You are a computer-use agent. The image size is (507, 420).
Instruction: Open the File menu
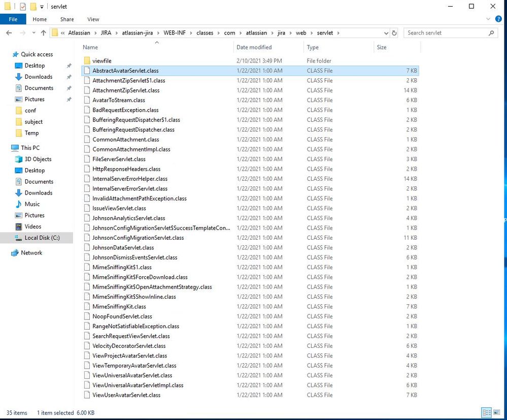tap(13, 19)
